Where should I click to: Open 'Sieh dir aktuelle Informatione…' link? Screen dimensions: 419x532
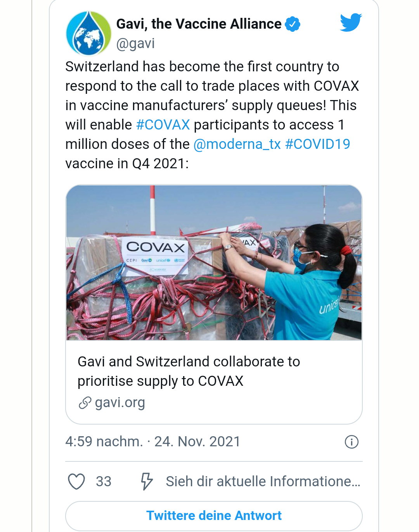(263, 481)
